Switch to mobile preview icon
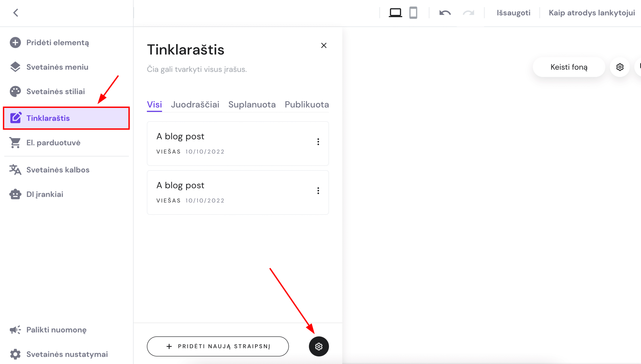Image resolution: width=641 pixels, height=364 pixels. 413,13
